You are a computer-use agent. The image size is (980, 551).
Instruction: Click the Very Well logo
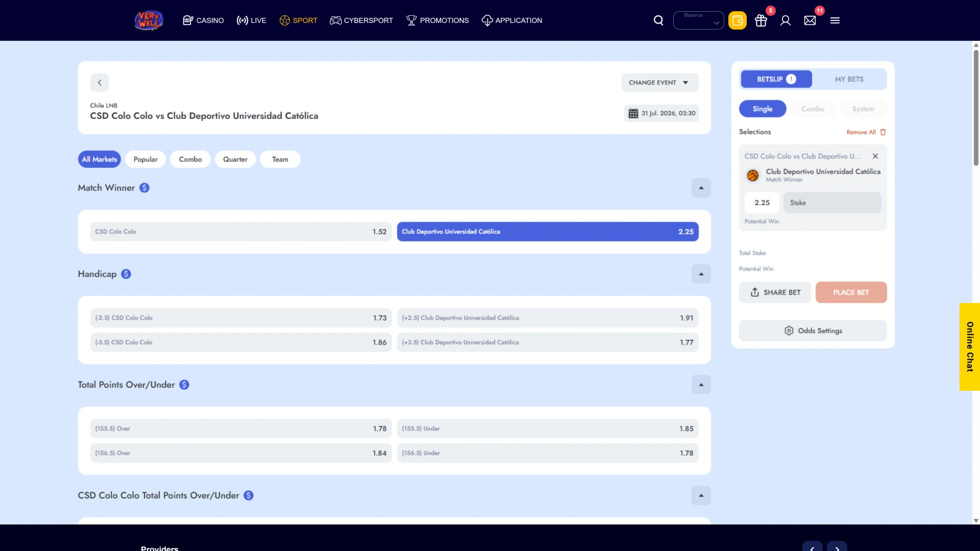(x=149, y=20)
